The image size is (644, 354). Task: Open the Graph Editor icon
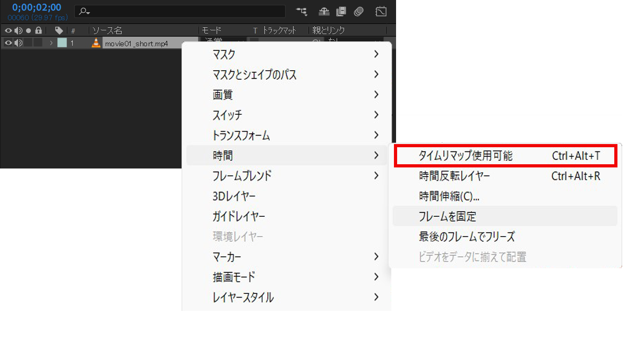[x=381, y=11]
